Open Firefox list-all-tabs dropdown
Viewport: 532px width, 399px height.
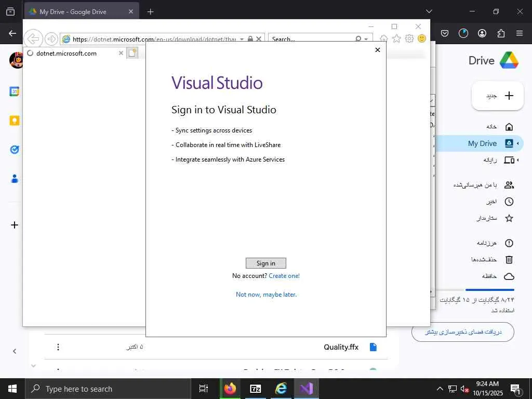[x=429, y=11]
